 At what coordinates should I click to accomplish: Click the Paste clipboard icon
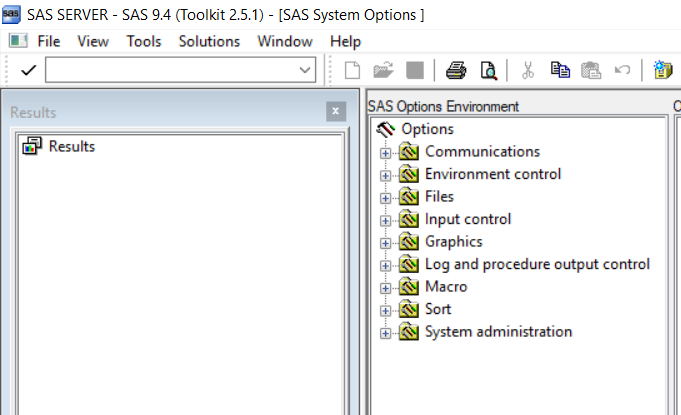[591, 70]
